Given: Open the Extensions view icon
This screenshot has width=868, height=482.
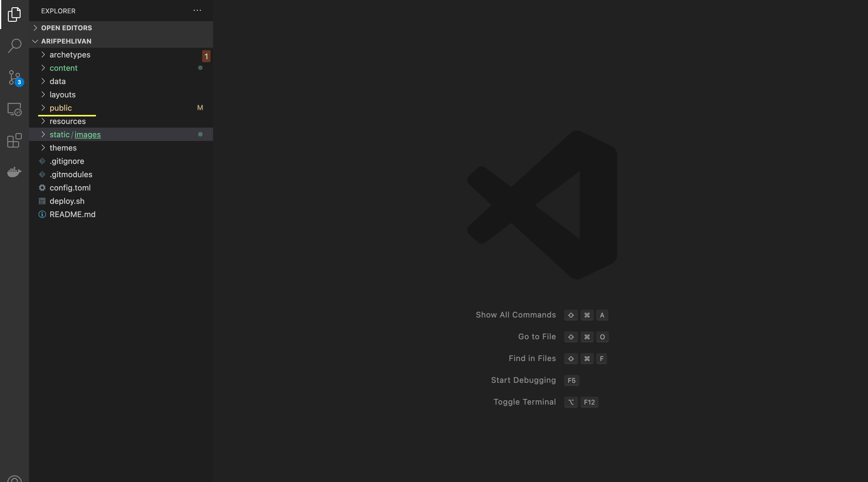Looking at the screenshot, I should tap(15, 140).
